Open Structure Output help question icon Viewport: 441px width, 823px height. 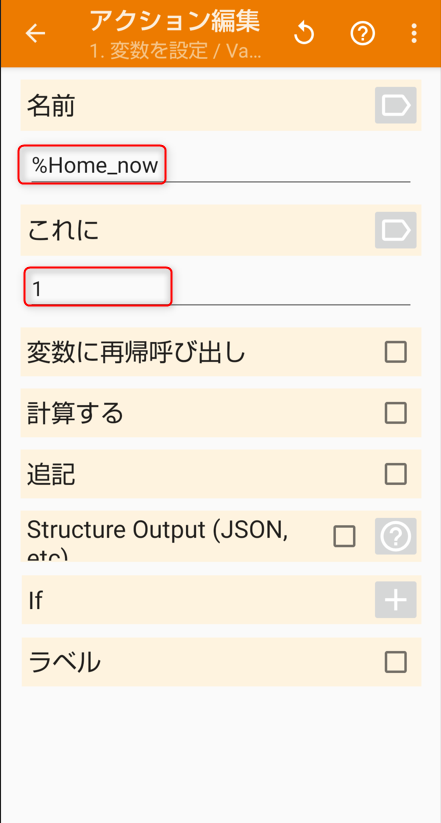(x=395, y=536)
